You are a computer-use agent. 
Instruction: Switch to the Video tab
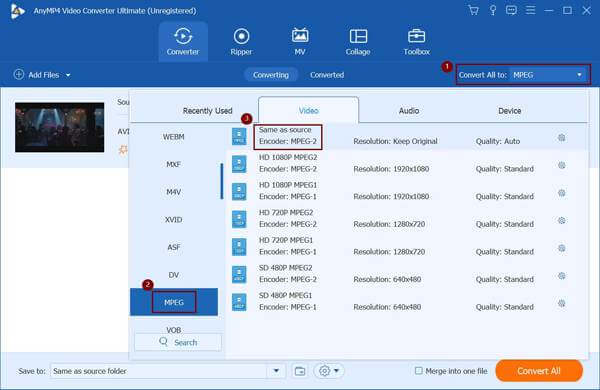(x=308, y=110)
